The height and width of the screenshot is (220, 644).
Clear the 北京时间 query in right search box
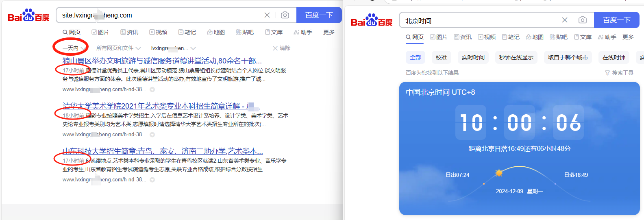[565, 20]
